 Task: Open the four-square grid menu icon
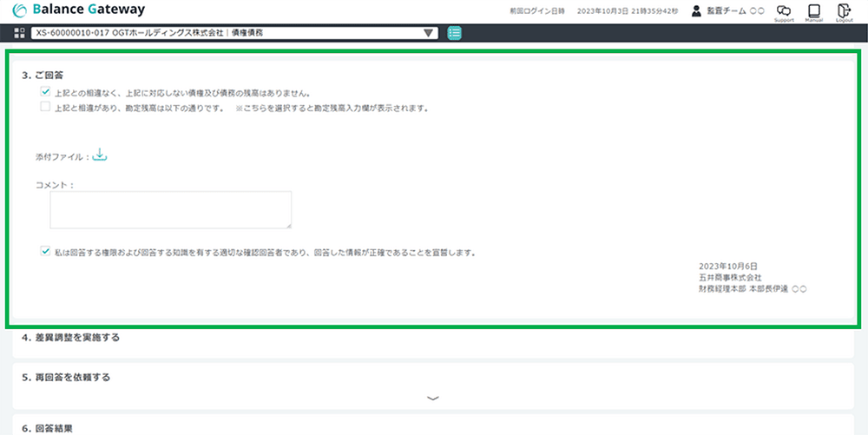point(20,33)
